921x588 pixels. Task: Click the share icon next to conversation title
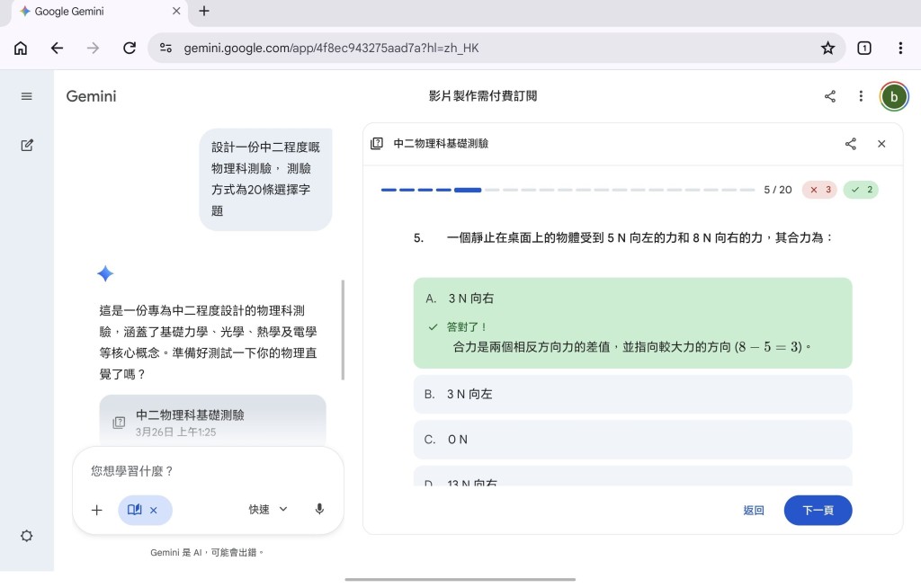tap(829, 96)
